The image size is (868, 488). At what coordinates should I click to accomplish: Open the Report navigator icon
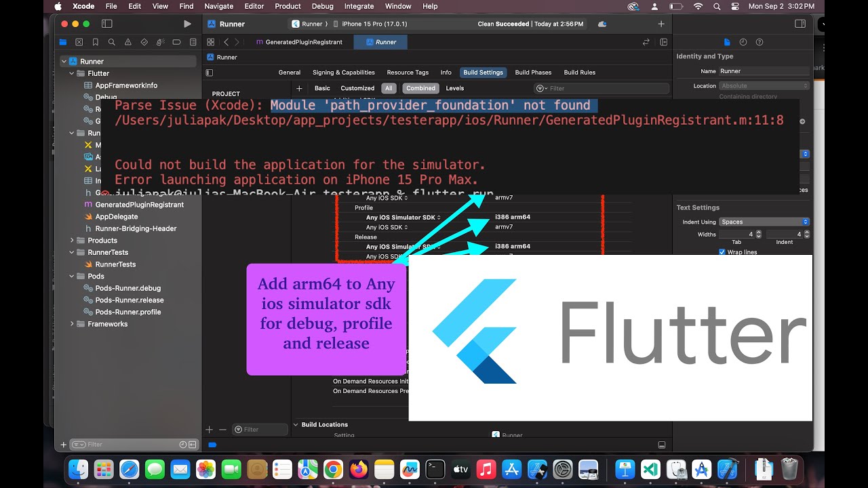[193, 42]
